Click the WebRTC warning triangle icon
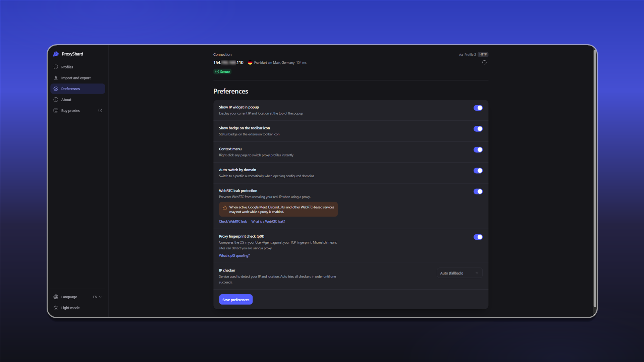The image size is (644, 362). 225,208
